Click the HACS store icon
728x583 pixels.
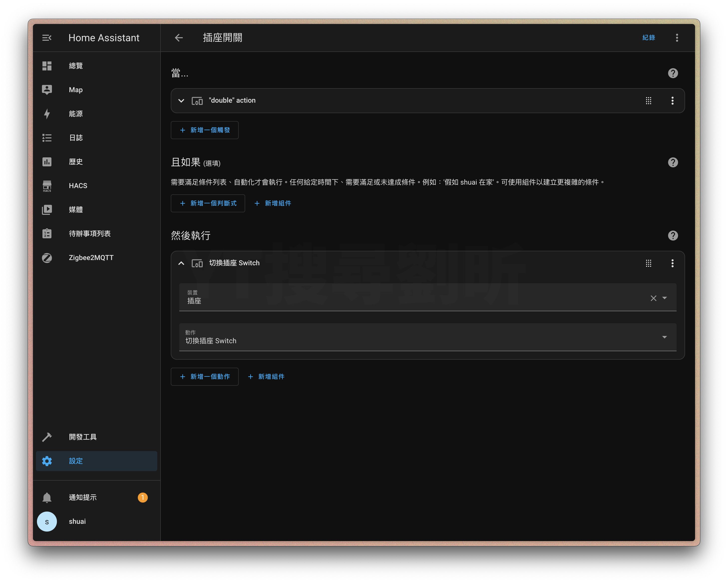(x=47, y=186)
